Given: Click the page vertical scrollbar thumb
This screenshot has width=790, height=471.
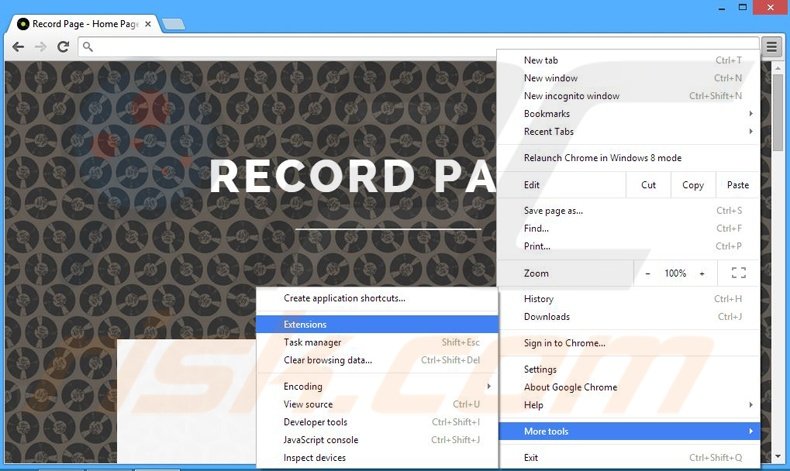Looking at the screenshot, I should (778, 112).
